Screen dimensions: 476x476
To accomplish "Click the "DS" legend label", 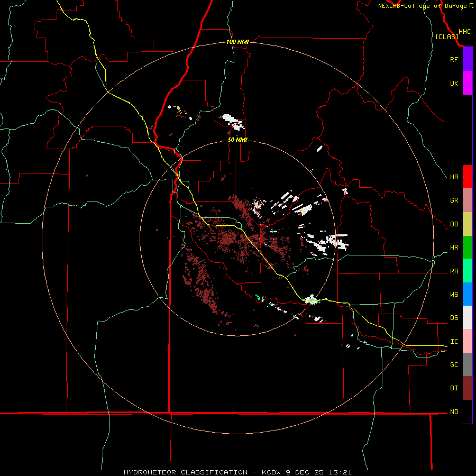I will (x=454, y=318).
